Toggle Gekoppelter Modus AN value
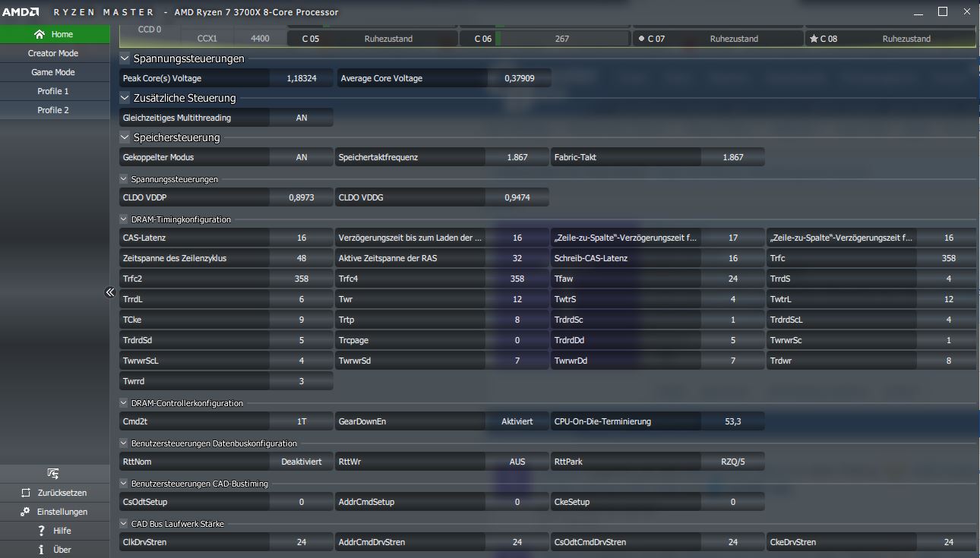 [302, 157]
